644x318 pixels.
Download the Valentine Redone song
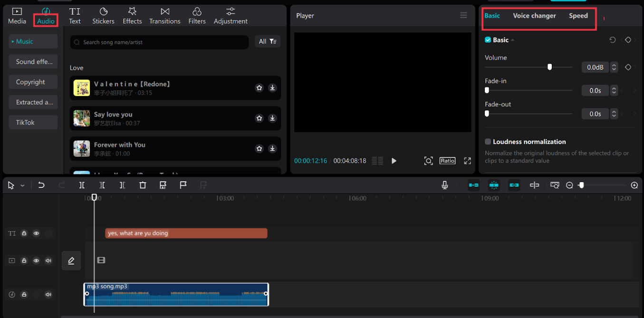click(x=272, y=87)
